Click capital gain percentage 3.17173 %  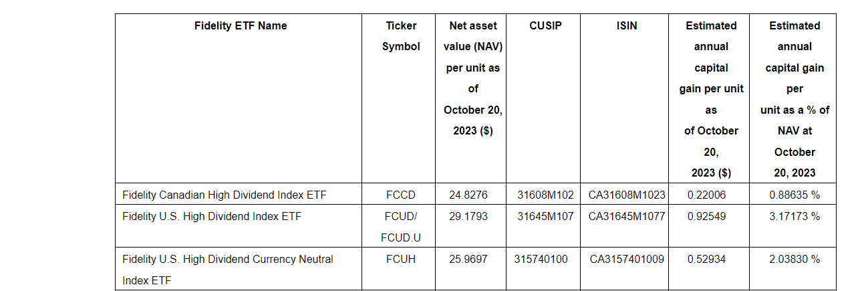(x=794, y=216)
